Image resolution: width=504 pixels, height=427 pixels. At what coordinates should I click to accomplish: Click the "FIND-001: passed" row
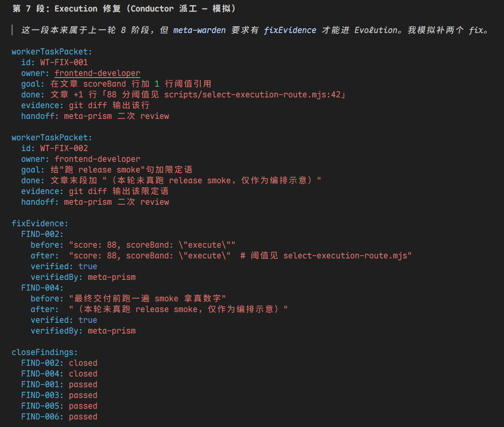click(x=59, y=384)
